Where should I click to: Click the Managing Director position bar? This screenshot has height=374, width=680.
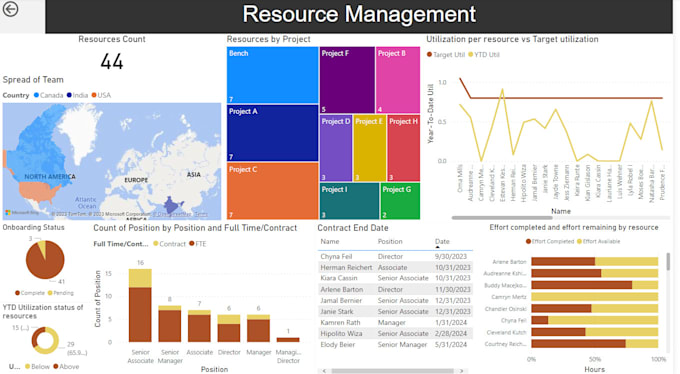point(288,340)
